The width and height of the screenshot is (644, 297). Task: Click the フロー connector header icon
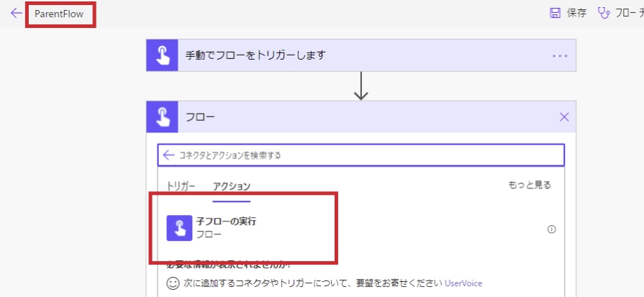coord(162,117)
